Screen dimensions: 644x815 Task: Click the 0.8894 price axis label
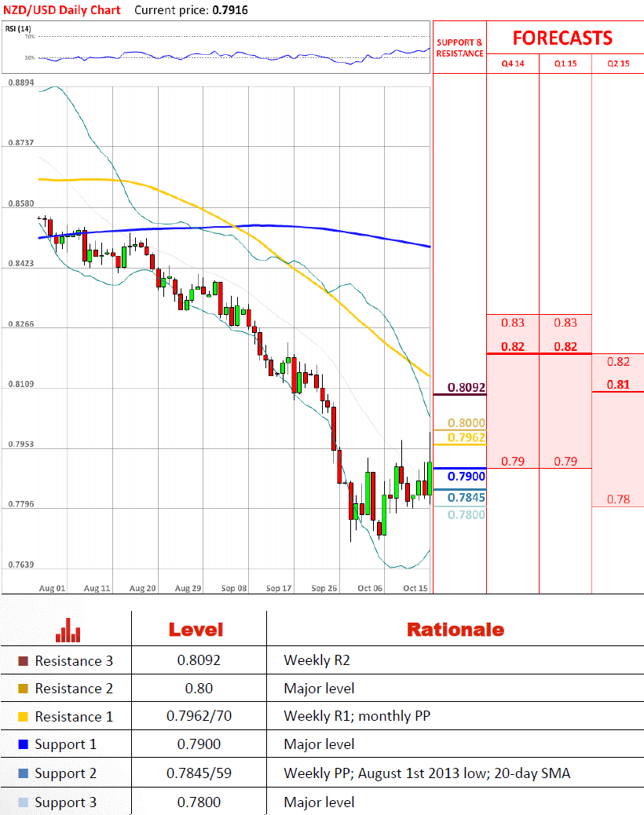[21, 82]
